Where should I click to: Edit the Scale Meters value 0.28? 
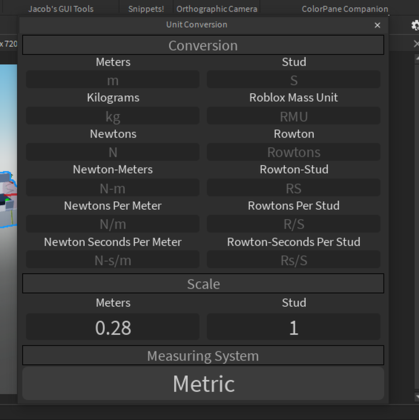(x=113, y=327)
